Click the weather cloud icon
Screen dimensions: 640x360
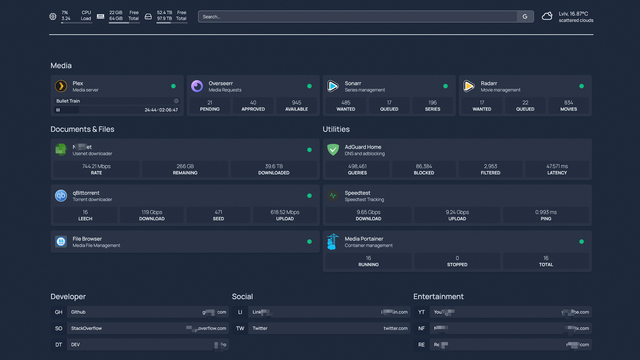coord(547,16)
